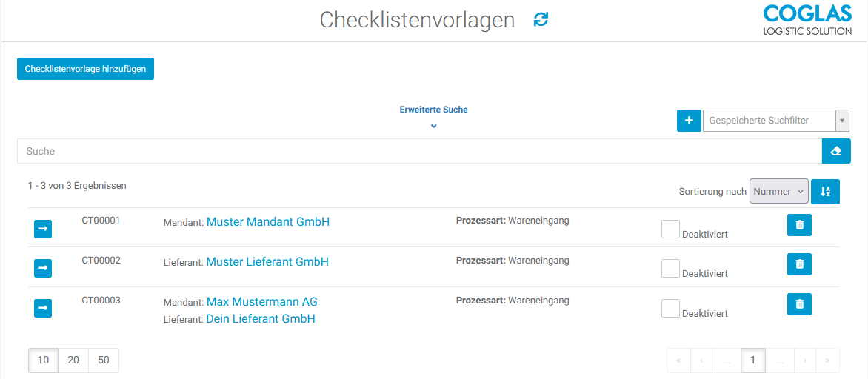Delete template CT00001 with trash icon
This screenshot has width=868, height=379.
[799, 225]
